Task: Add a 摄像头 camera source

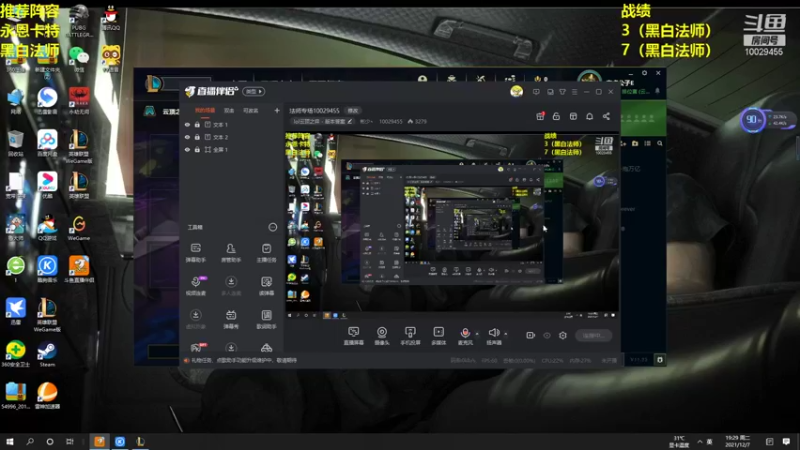Action: (x=382, y=336)
